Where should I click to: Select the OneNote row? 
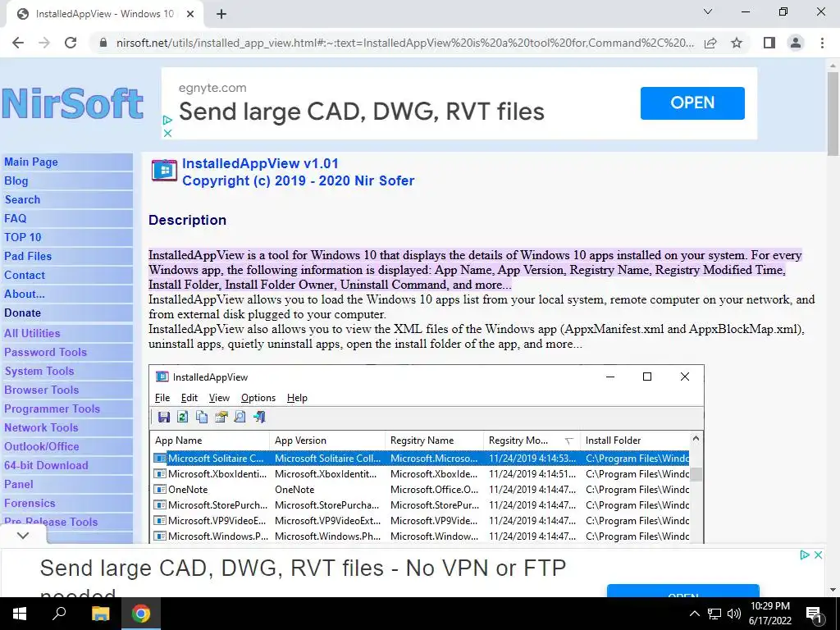click(420, 489)
